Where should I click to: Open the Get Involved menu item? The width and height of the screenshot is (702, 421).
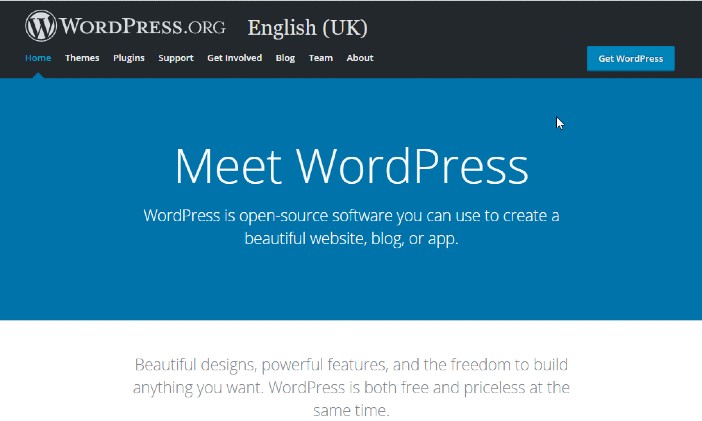(235, 58)
